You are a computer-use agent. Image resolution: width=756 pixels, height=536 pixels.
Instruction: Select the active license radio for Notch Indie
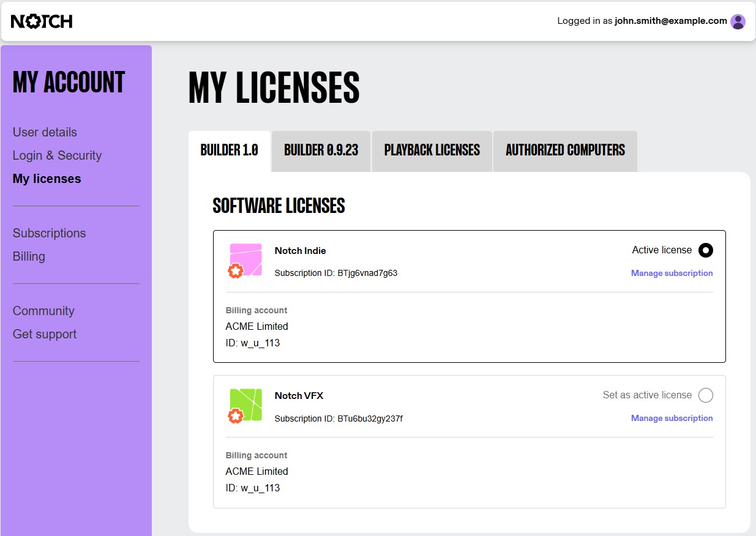pyautogui.click(x=705, y=250)
